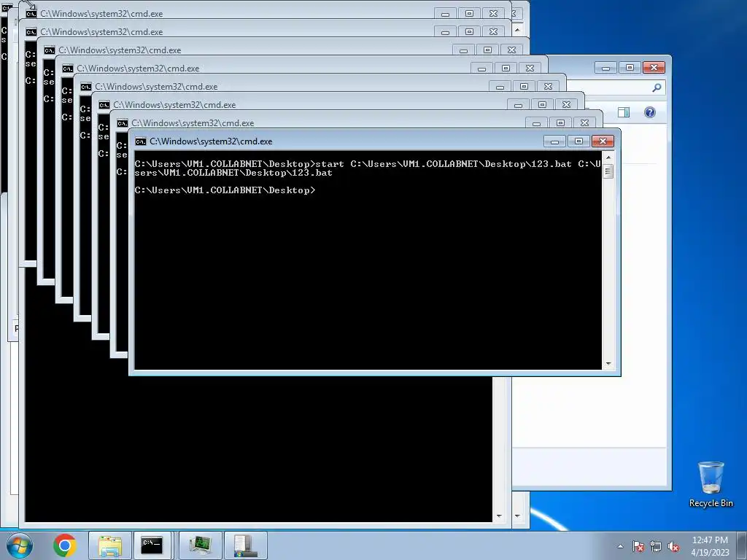Click the empty "C:\Users\VM1.COLLABNET\Desktop>" prompt line
This screenshot has width=747, height=560.
coord(225,190)
